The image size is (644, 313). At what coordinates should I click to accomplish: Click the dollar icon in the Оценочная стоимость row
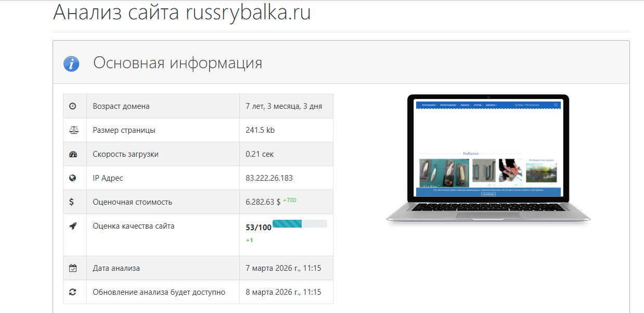pos(72,202)
